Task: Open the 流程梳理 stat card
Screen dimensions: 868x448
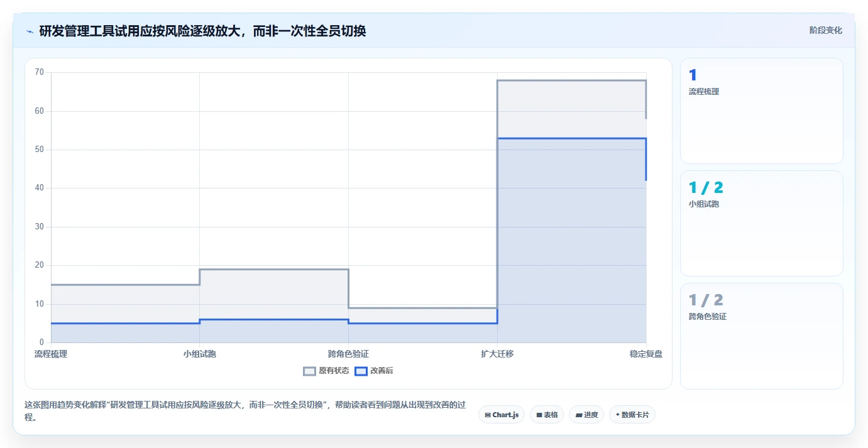Action: (761, 111)
